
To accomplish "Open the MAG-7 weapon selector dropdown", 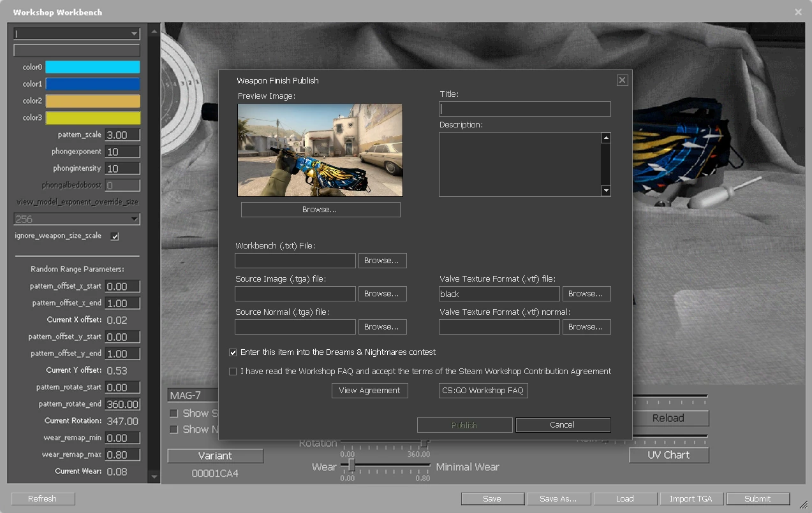I will coord(193,396).
